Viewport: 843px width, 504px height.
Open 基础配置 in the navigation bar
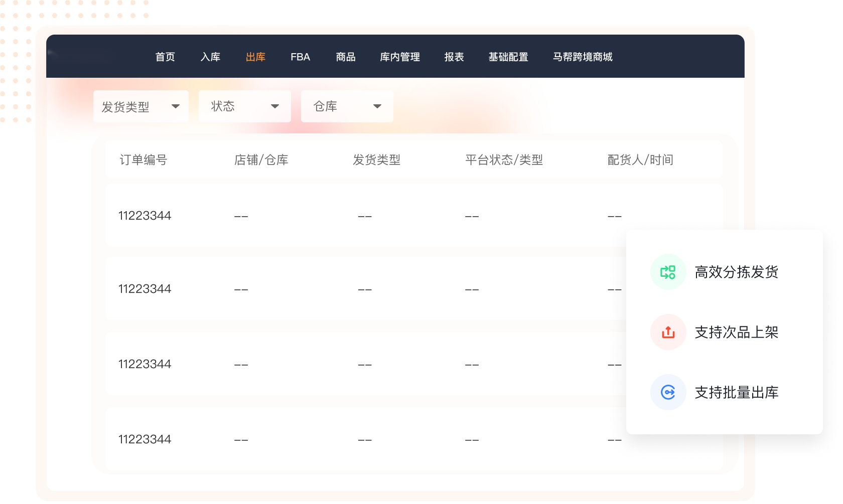point(508,57)
